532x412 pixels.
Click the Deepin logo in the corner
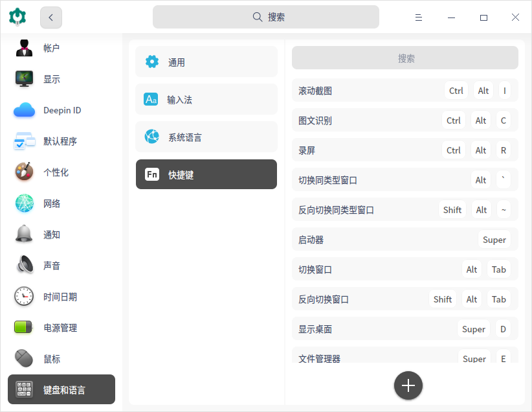pyautogui.click(x=17, y=16)
